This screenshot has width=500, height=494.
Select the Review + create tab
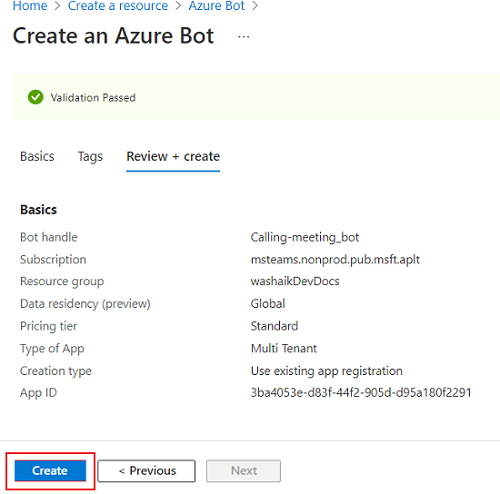click(x=173, y=156)
